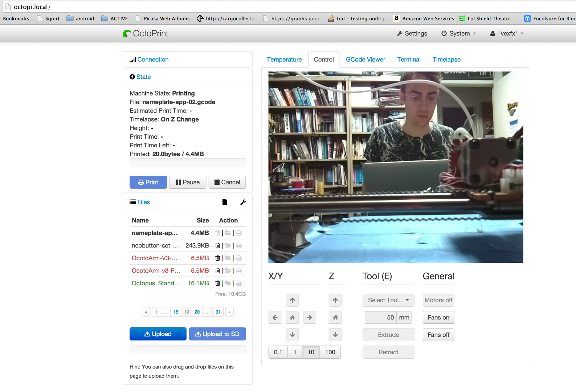Open the System power dropdown
The image size is (576, 392).
point(458,33)
